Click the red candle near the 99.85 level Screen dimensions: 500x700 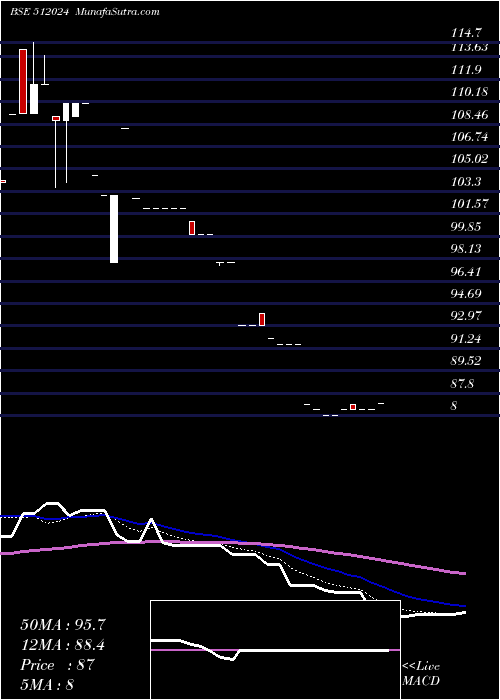click(192, 228)
